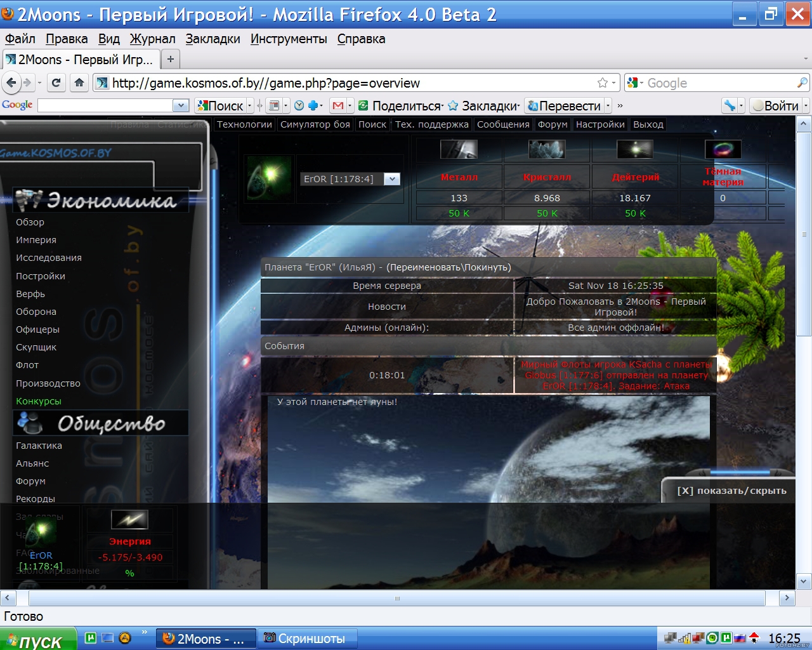Viewport: 812px width, 650px height.
Task: Open the Start (пуск) button
Action: point(38,639)
